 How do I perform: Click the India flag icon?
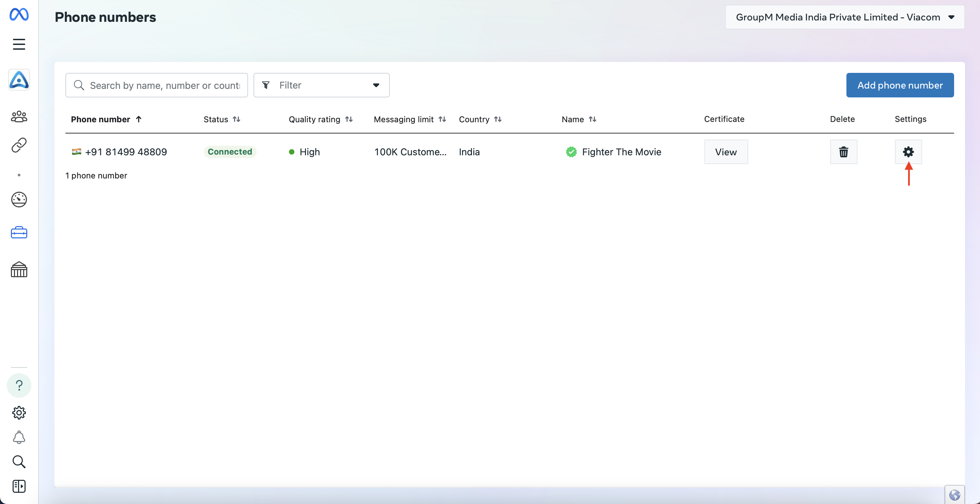tap(76, 152)
